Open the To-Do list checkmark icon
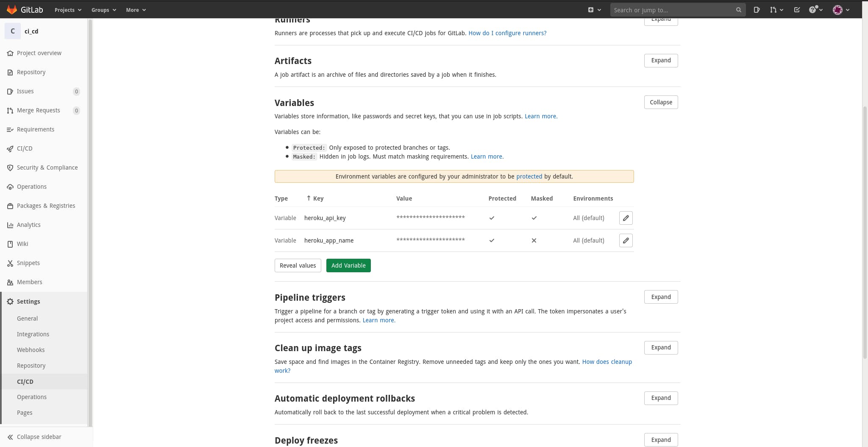The image size is (868, 447). [797, 10]
